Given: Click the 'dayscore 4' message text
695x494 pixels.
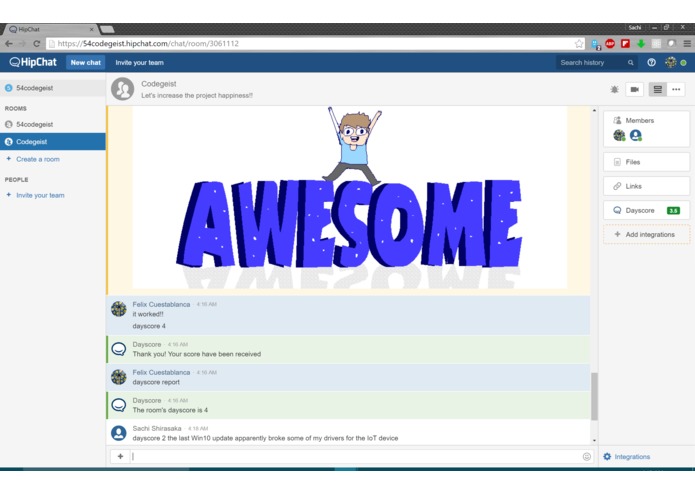Looking at the screenshot, I should coord(149,326).
